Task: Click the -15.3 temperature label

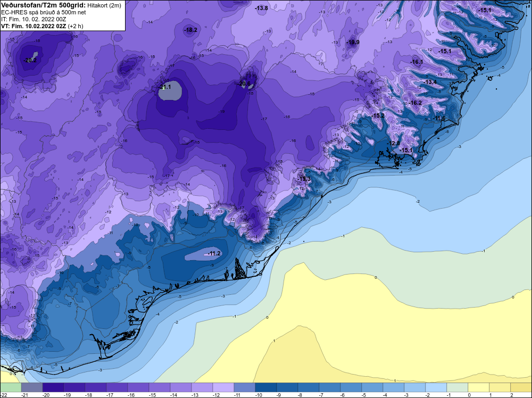Action: click(304, 179)
